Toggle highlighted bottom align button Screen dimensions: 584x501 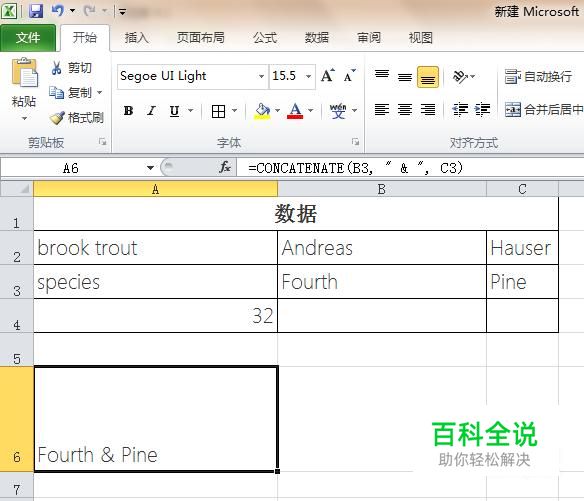point(428,77)
